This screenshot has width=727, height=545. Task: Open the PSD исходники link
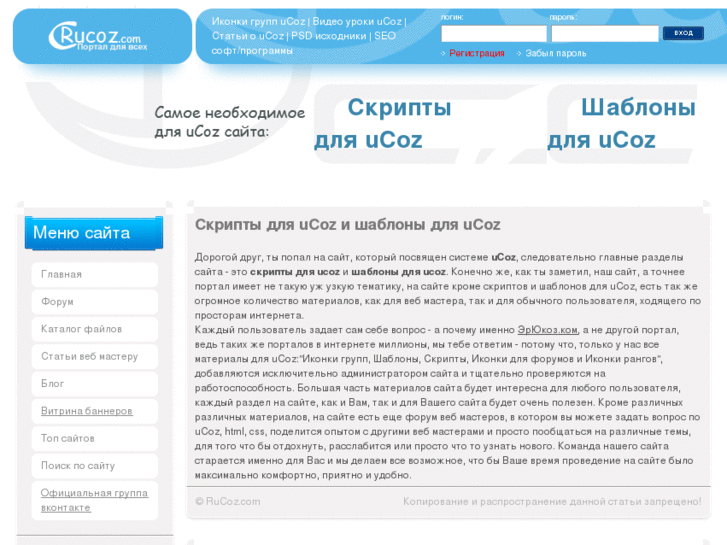pyautogui.click(x=328, y=36)
